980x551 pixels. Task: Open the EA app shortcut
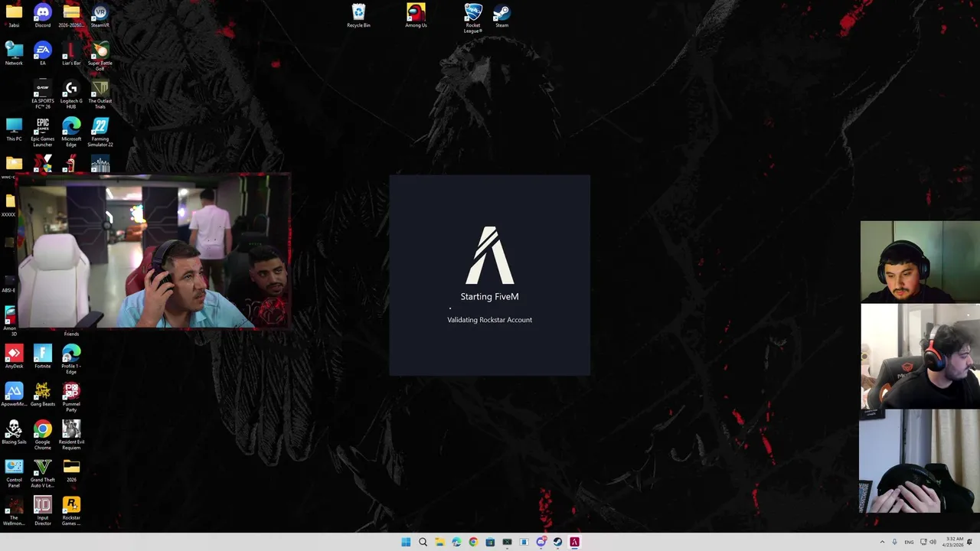point(43,54)
